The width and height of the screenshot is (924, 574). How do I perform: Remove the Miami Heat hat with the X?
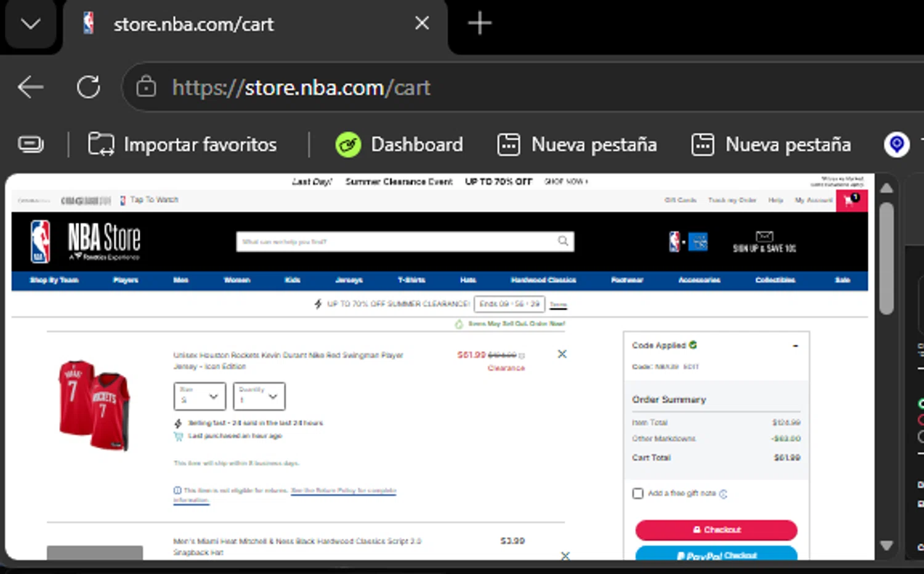[x=565, y=556]
